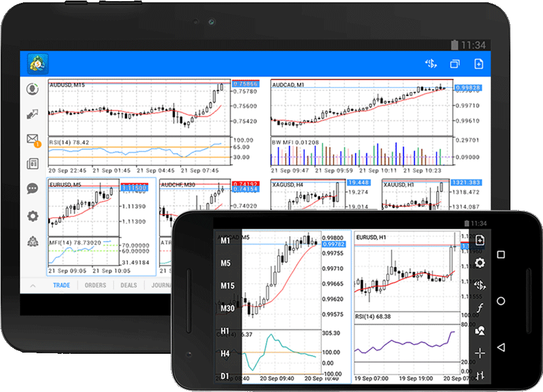
Task: Open the News icon in tablet sidebar
Action: point(33,164)
